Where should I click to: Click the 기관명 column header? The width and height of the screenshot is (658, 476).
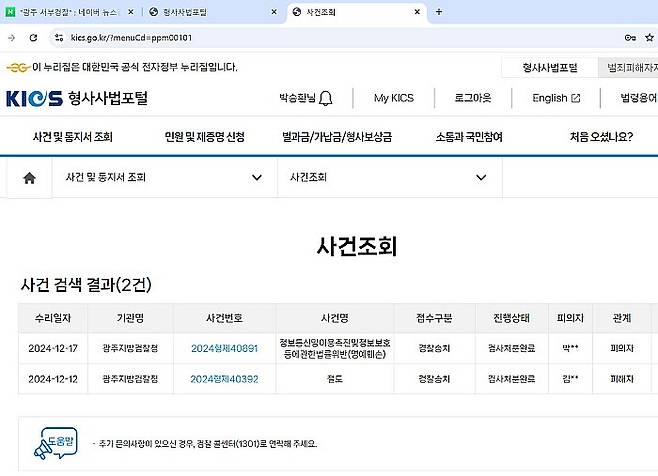[131, 318]
